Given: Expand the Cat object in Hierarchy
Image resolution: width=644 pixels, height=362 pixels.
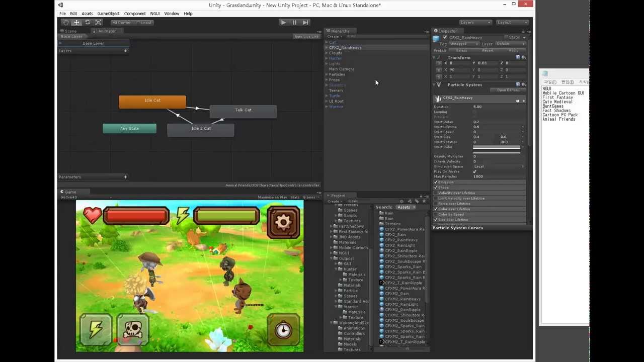Looking at the screenshot, I should coord(327,42).
